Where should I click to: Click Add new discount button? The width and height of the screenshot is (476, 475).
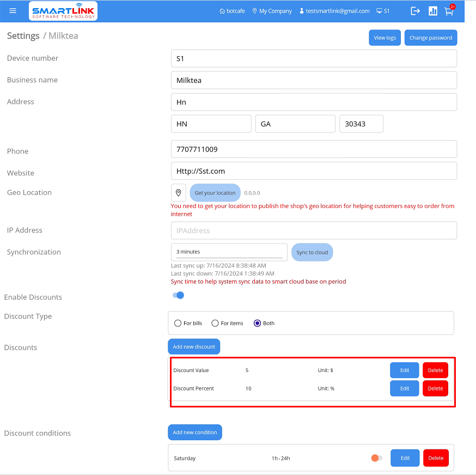point(194,346)
